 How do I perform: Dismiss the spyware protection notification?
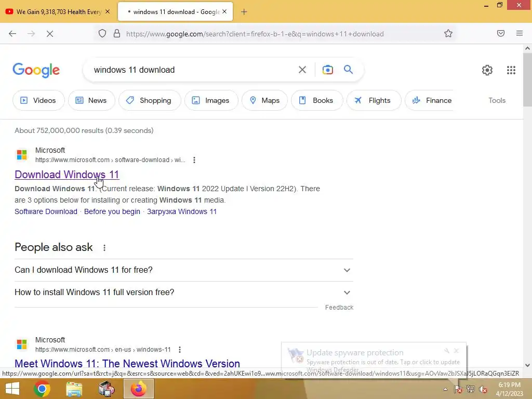pos(457,351)
